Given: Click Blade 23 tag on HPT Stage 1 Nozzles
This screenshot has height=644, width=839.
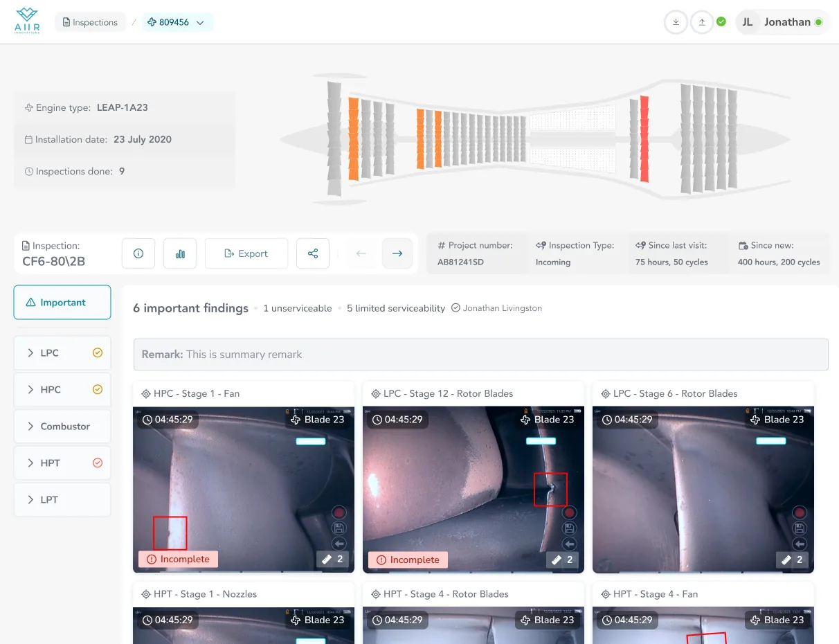Looking at the screenshot, I should coord(317,620).
